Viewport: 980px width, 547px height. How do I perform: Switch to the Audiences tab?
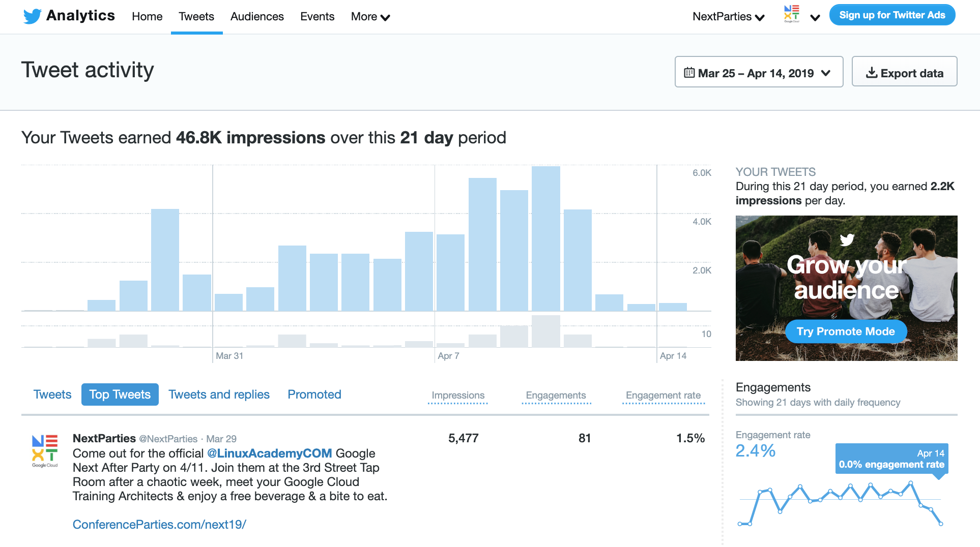(257, 17)
